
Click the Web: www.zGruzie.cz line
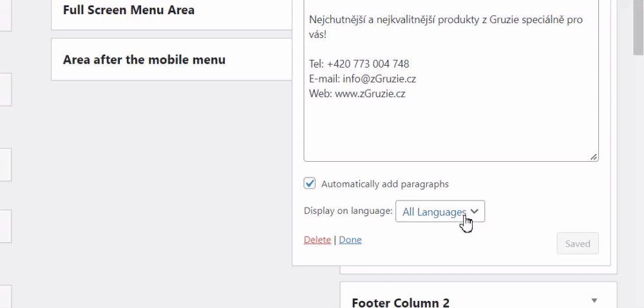pyautogui.click(x=357, y=93)
